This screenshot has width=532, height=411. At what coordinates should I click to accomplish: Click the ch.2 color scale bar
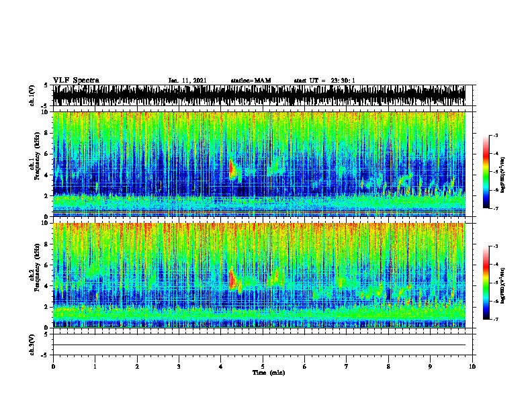[x=486, y=283]
